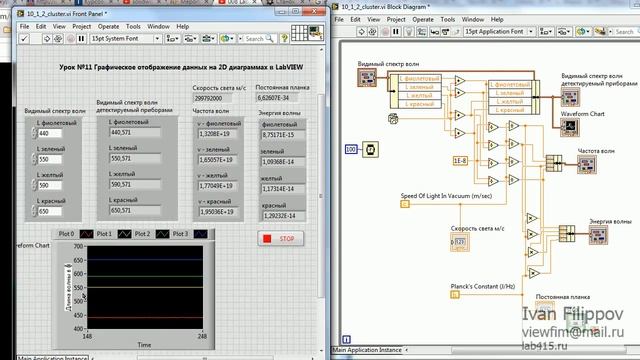This screenshot has width=640, height=360.
Task: Open Distribute Objects dropdown in Front Panel
Action: [190, 39]
